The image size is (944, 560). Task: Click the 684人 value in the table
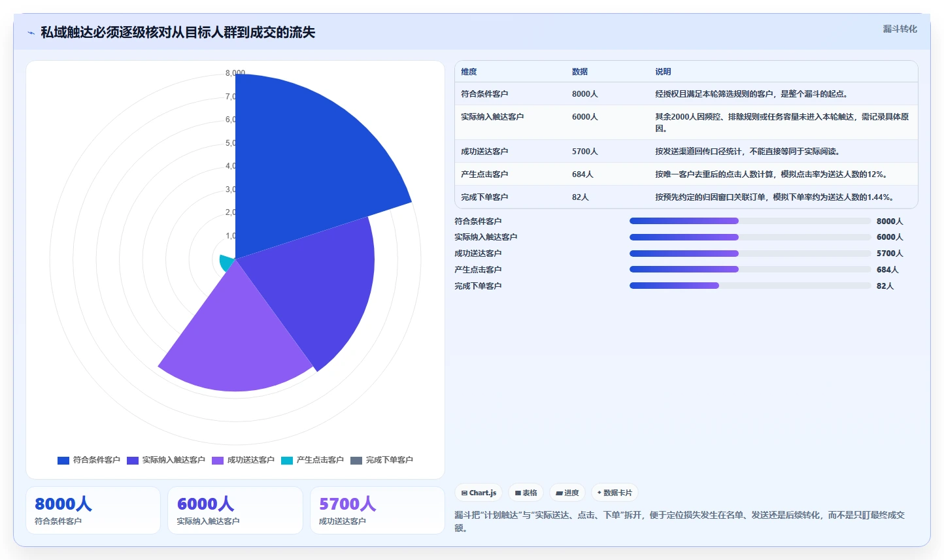click(582, 174)
